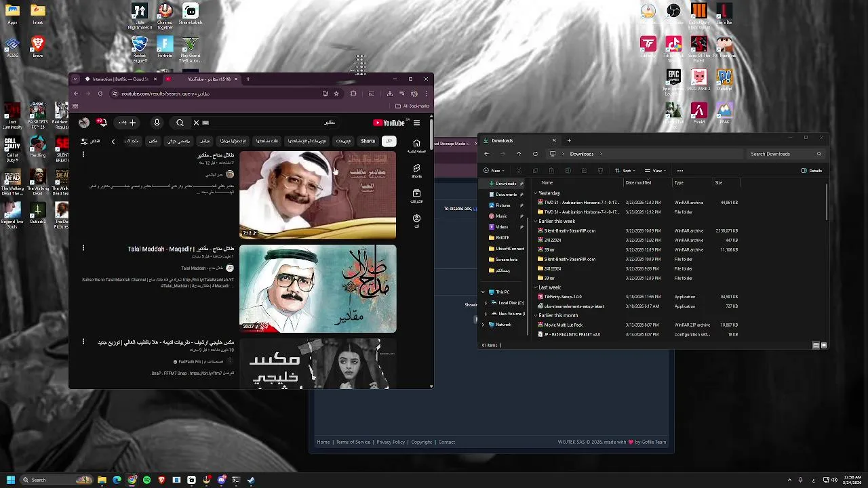
Task: Open Shorts in the YouTube mini sidebar
Action: pos(416,171)
